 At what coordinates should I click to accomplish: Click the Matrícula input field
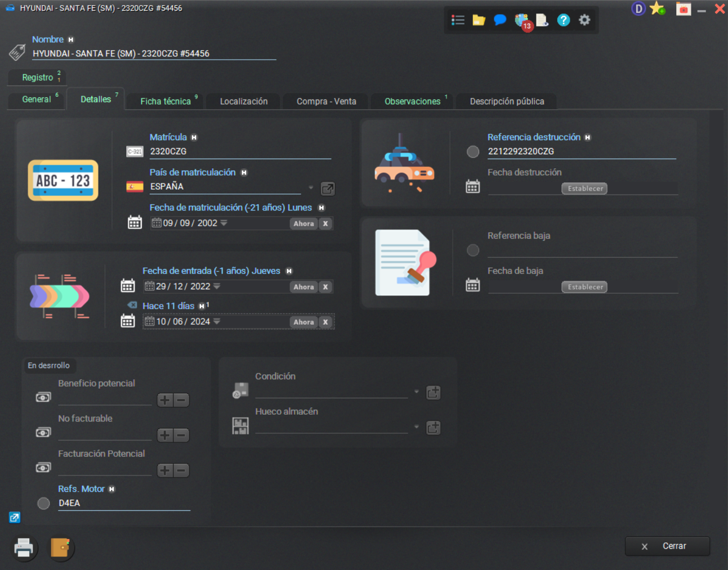(239, 151)
